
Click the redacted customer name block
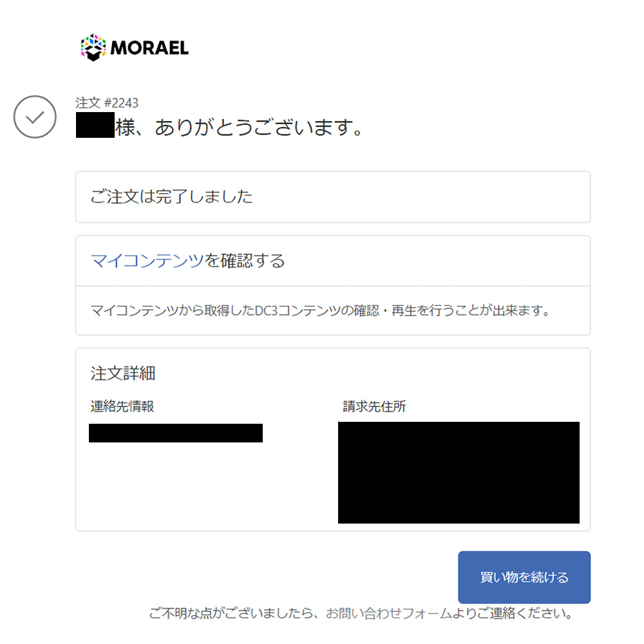click(95, 126)
